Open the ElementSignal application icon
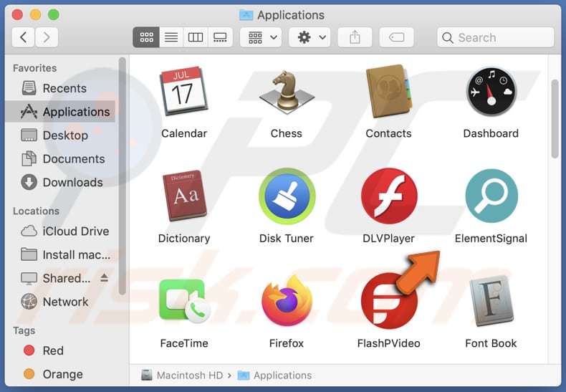 click(x=491, y=196)
